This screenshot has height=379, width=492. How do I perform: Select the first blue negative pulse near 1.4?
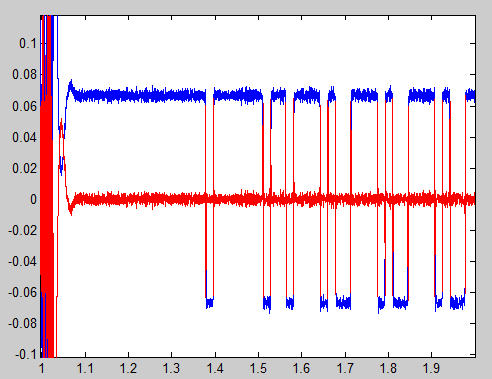[209, 302]
